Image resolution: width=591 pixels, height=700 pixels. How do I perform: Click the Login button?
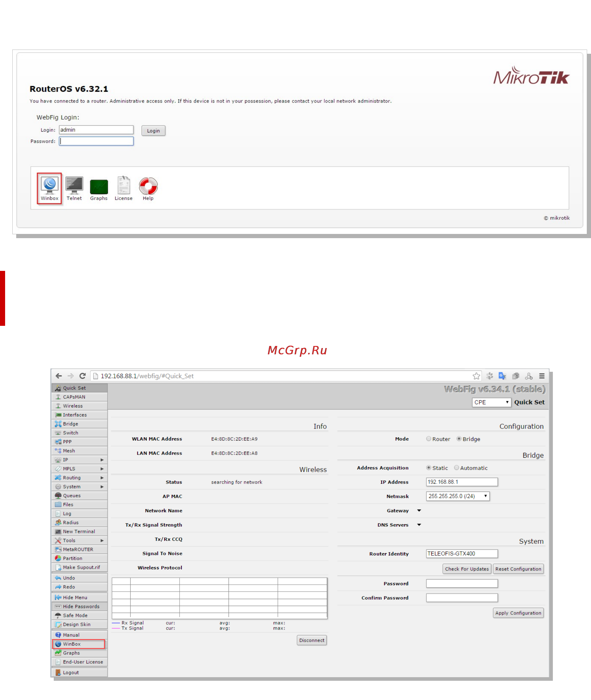pyautogui.click(x=153, y=131)
